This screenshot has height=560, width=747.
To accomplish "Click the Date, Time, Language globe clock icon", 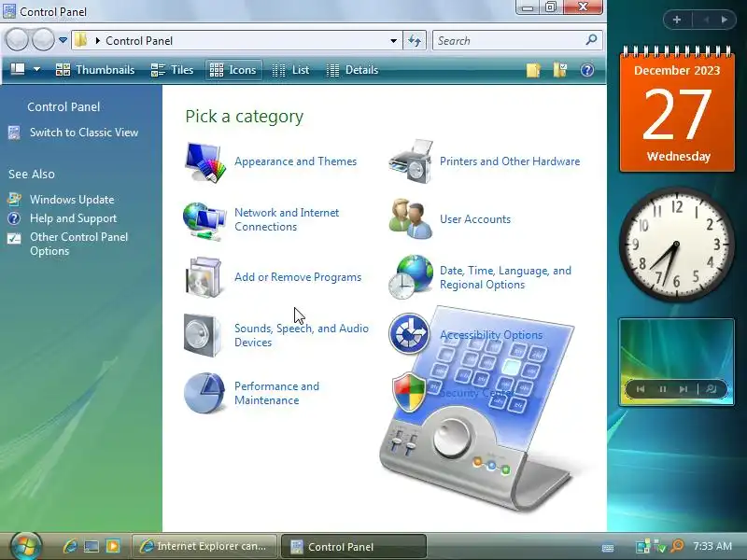I will pyautogui.click(x=411, y=277).
